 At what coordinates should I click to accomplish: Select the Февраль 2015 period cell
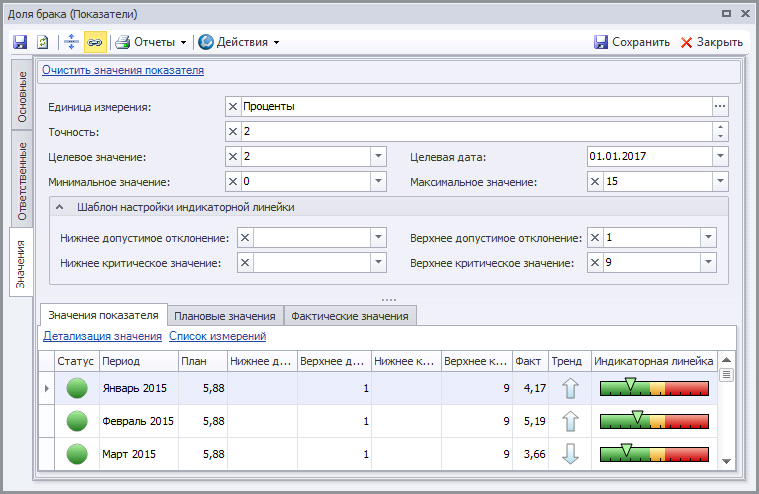[139, 421]
